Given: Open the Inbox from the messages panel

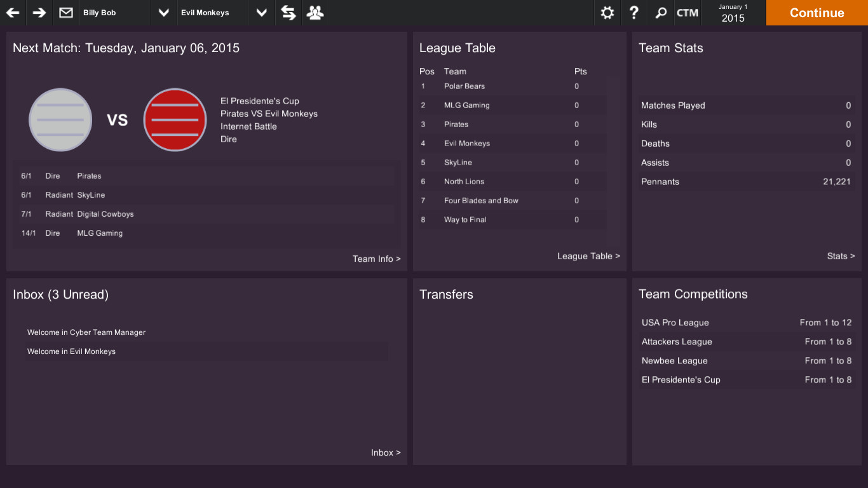Looking at the screenshot, I should coord(386,452).
